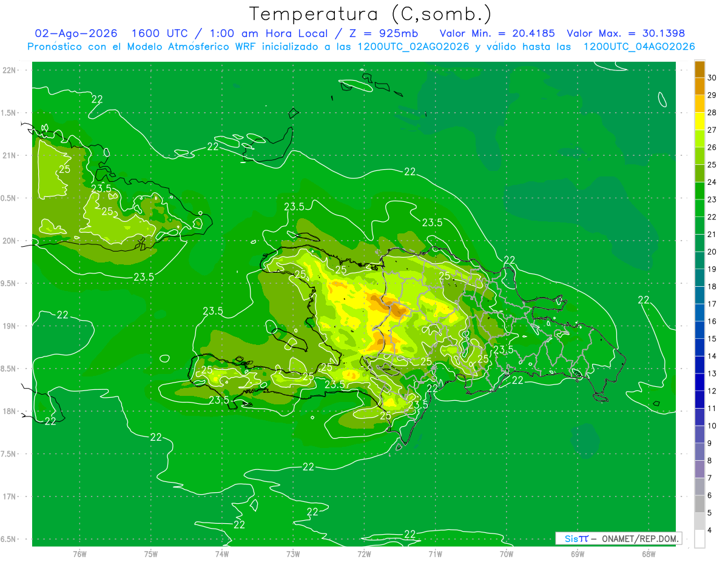Click the blue swatch between legend labels 15 and 16
The image size is (728, 562).
[x=699, y=330]
